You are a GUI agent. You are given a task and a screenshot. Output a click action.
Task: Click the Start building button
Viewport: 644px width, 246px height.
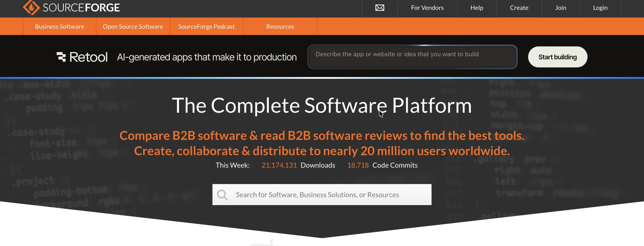(x=557, y=57)
